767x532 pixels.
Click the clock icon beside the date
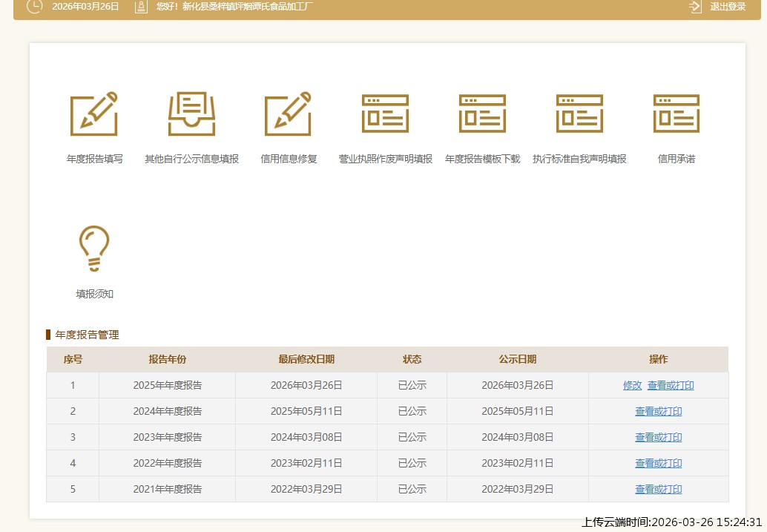(x=34, y=7)
